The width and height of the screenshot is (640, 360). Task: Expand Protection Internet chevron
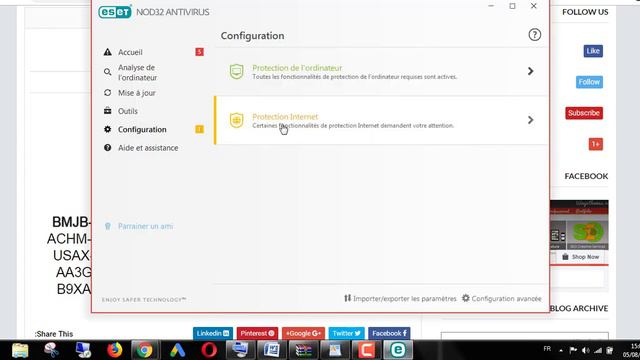530,120
